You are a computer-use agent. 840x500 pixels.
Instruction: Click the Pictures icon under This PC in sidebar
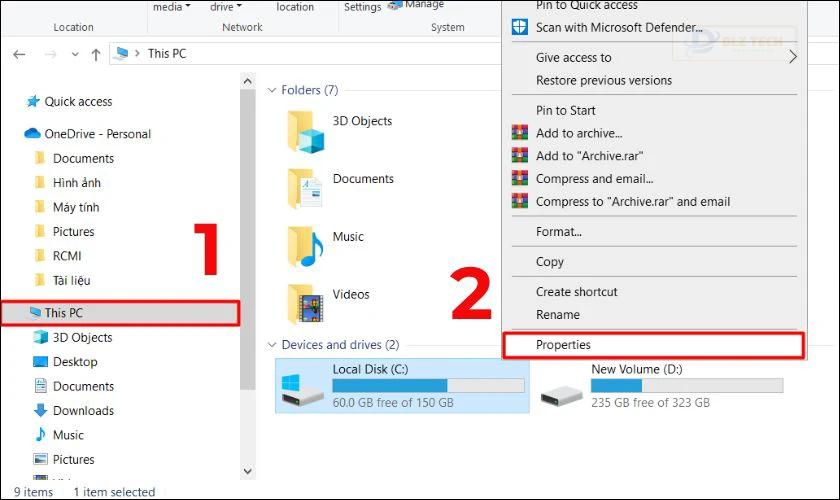click(x=41, y=459)
